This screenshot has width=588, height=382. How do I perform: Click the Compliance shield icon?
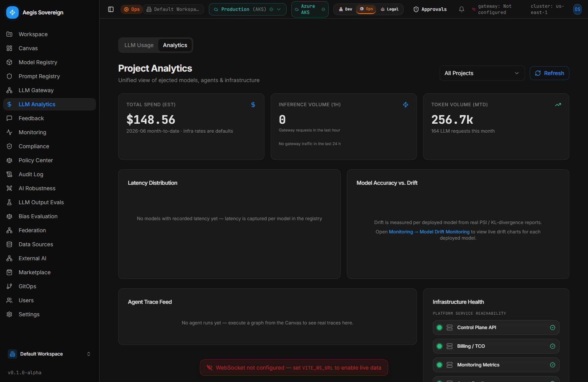click(x=9, y=146)
